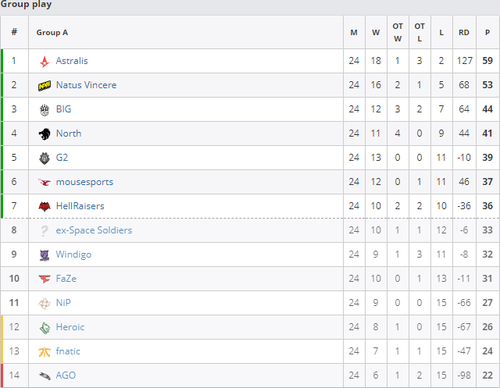Click the mousesports logo icon
Viewport: 500px width, 388px height.
coord(44,182)
